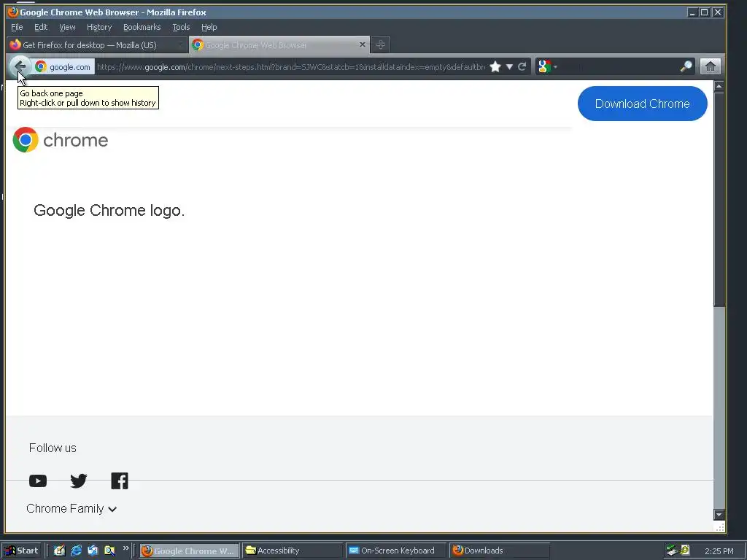Click the rightmost system tray icon

click(x=685, y=550)
